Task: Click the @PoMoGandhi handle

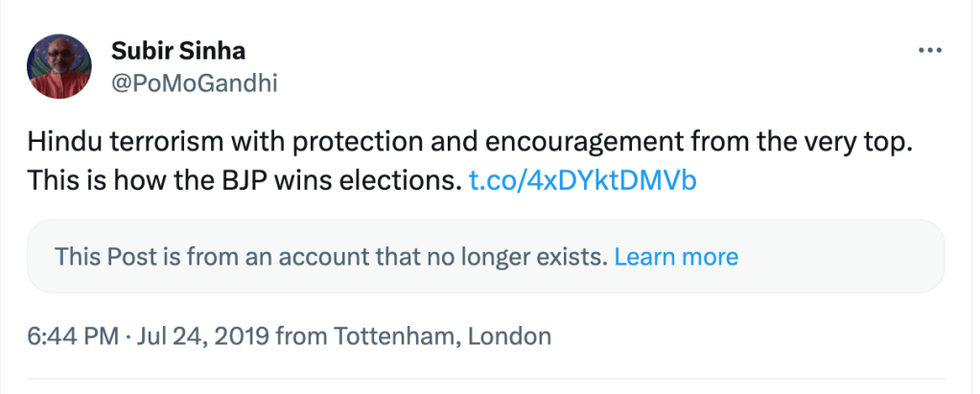Action: point(195,83)
